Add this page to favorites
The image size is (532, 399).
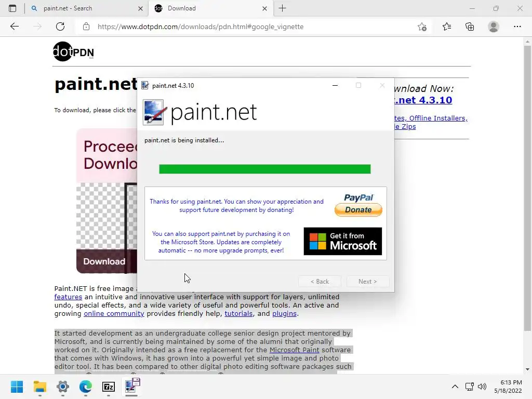coord(422,26)
